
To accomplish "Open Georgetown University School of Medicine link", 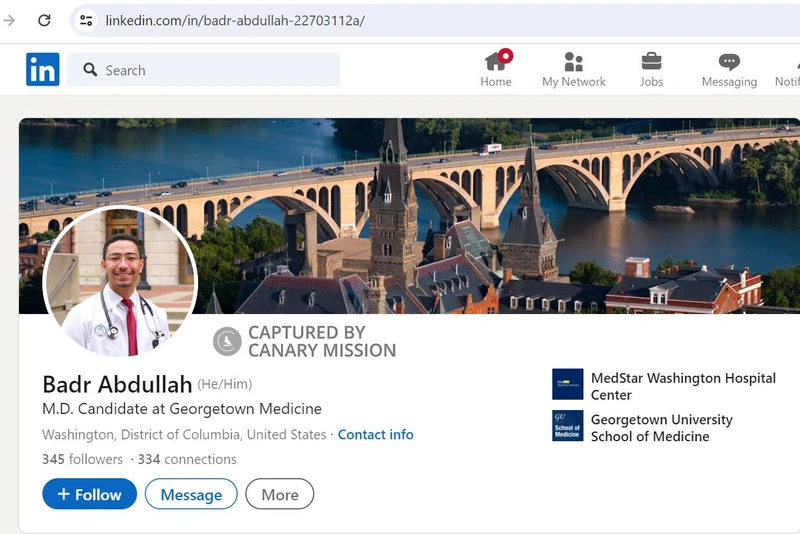I will [662, 427].
